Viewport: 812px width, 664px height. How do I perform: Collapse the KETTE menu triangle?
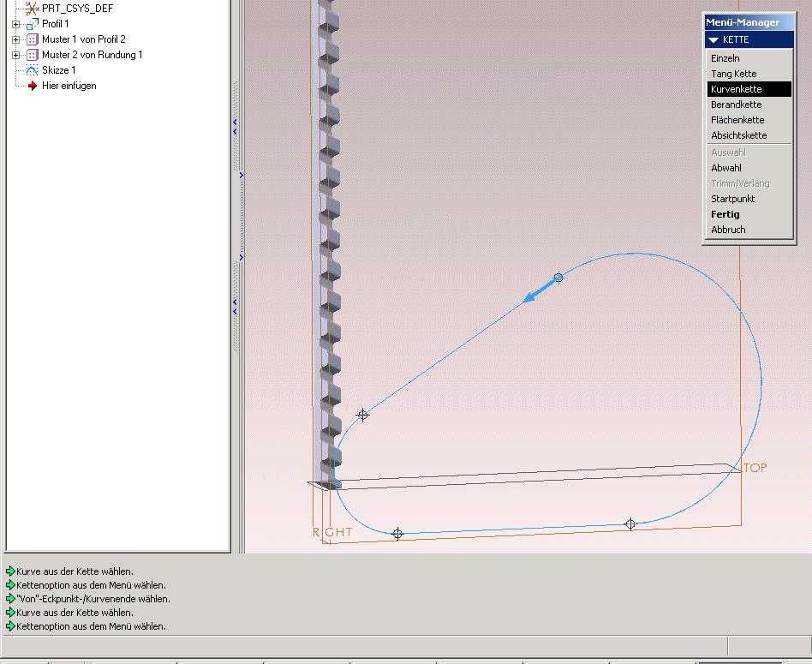[713, 40]
